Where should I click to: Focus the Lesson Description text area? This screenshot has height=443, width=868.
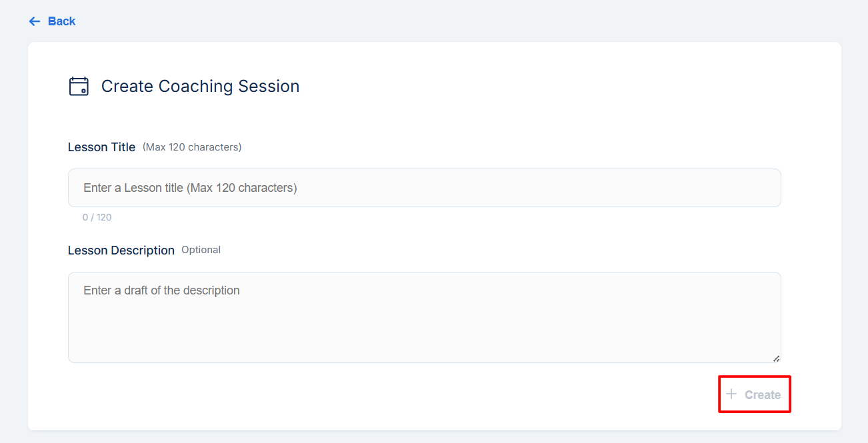pyautogui.click(x=424, y=317)
